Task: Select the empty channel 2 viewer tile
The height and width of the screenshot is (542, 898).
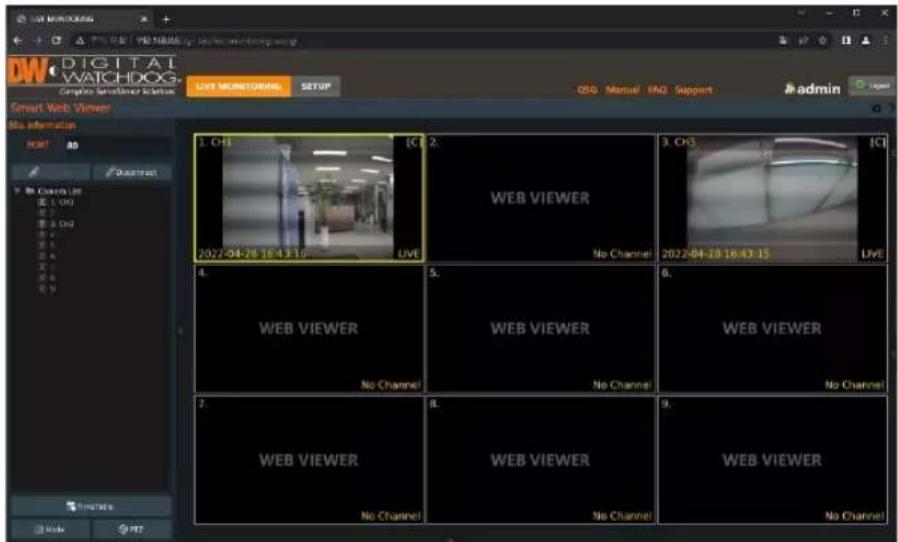Action: [x=541, y=198]
